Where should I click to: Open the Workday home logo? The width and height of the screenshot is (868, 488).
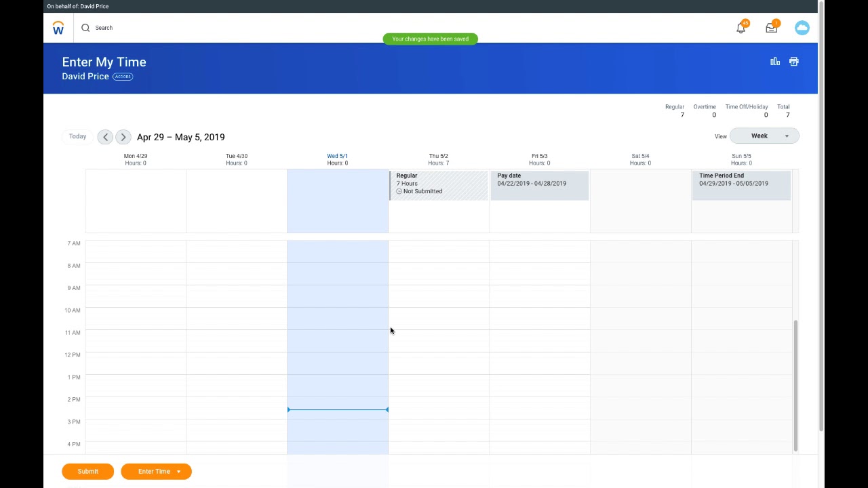tap(58, 28)
